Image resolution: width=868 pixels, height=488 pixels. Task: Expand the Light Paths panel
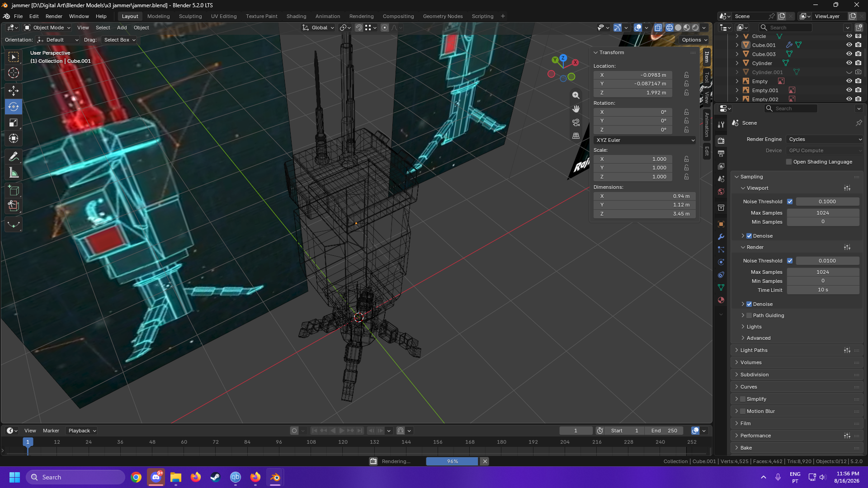pos(754,350)
